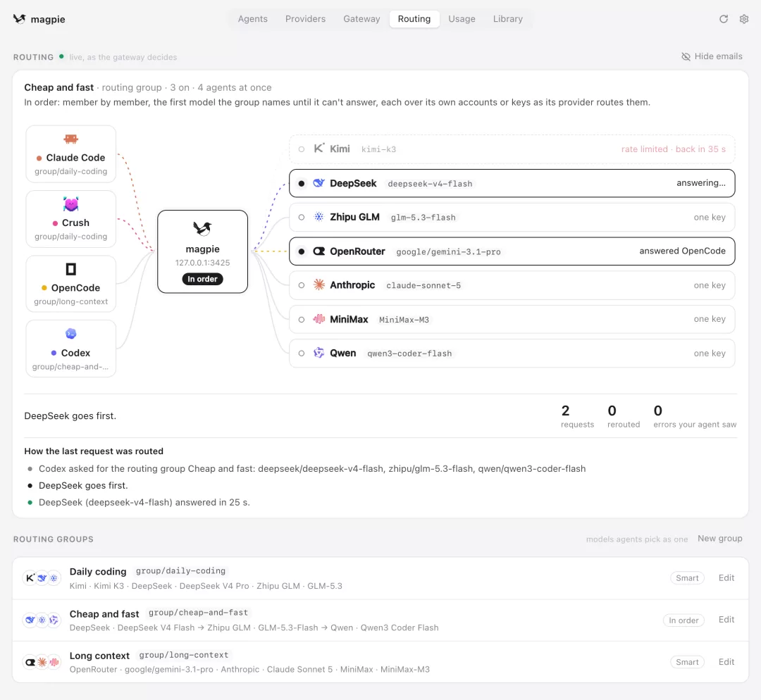
Task: Click the google/gemini-3.1-pro model tag
Action: point(448,252)
